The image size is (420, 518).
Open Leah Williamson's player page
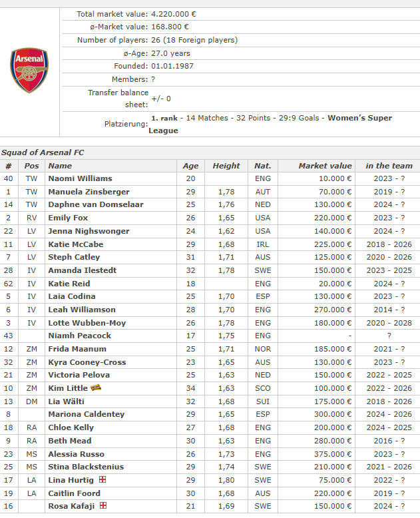click(x=82, y=310)
